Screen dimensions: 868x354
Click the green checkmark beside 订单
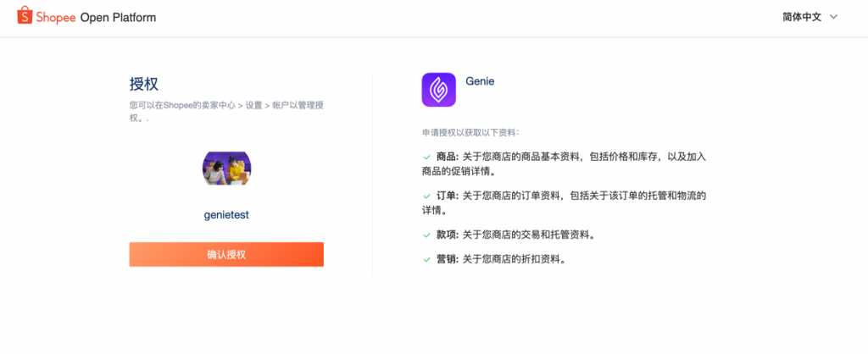pos(426,196)
